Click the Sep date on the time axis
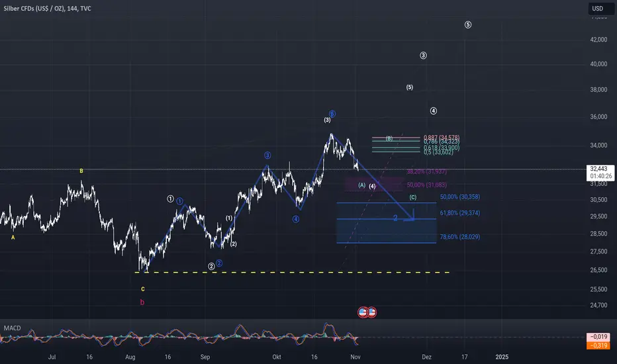 pos(205,357)
